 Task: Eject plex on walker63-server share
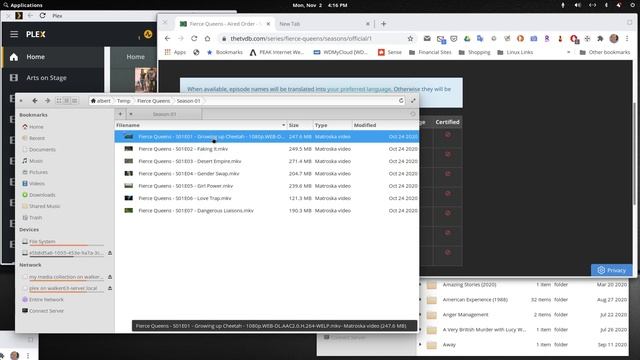tap(110, 288)
